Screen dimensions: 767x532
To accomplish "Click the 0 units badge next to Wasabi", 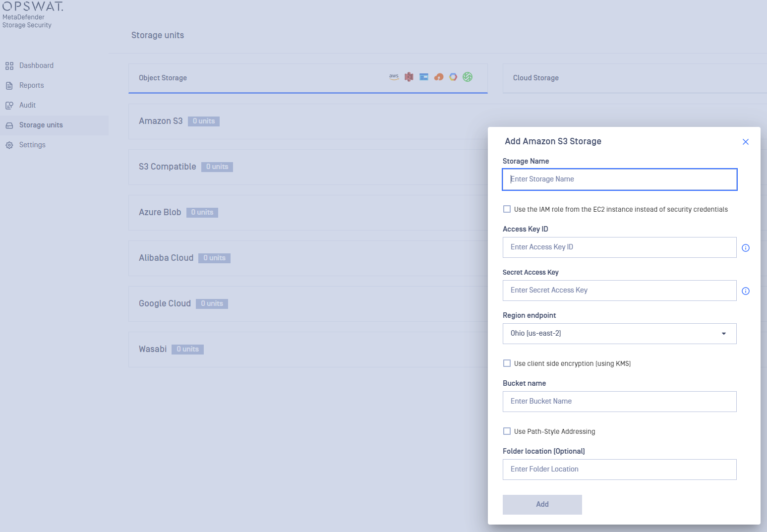I will click(x=188, y=350).
